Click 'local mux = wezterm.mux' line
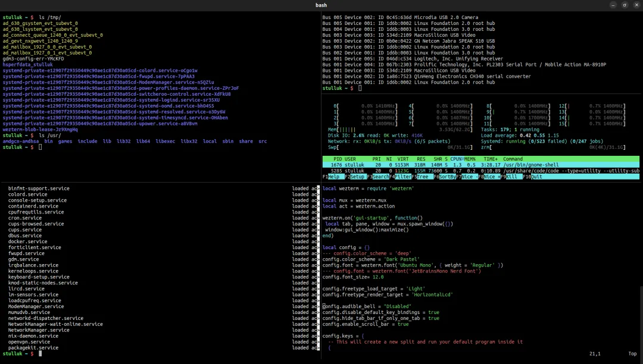Screen dimensions: 643x364 [x=354, y=200]
